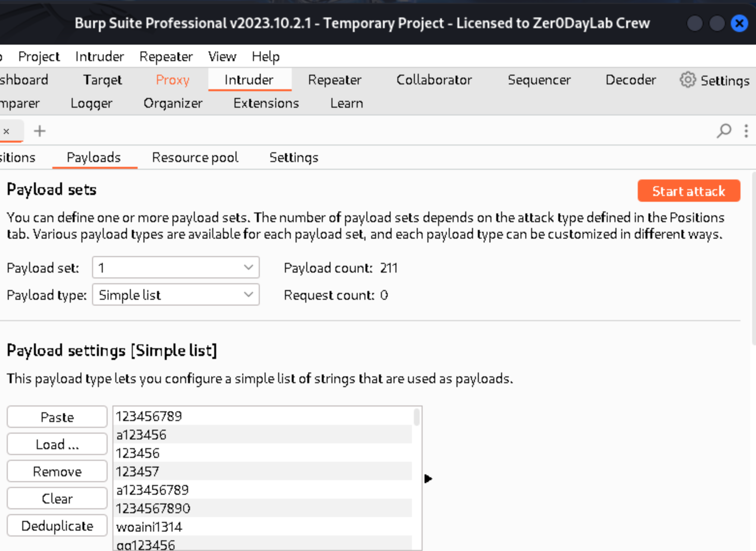Click the search magnifier icon

point(724,130)
